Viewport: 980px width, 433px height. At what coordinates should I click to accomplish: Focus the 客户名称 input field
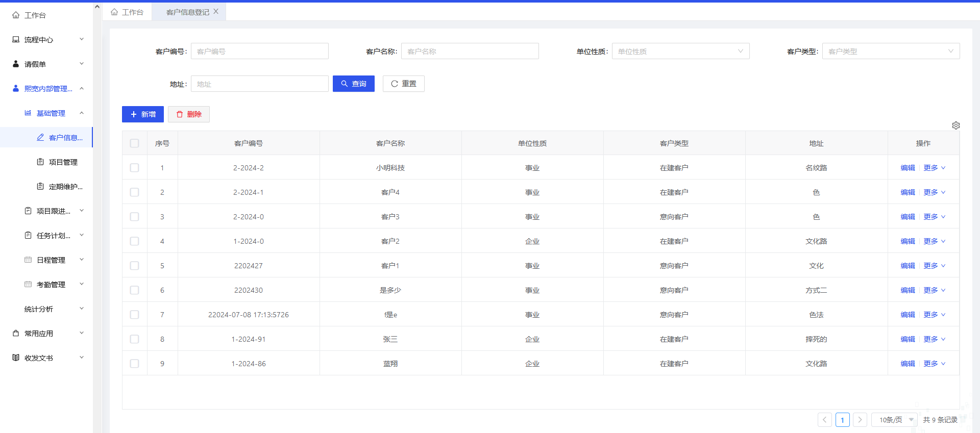coord(470,51)
